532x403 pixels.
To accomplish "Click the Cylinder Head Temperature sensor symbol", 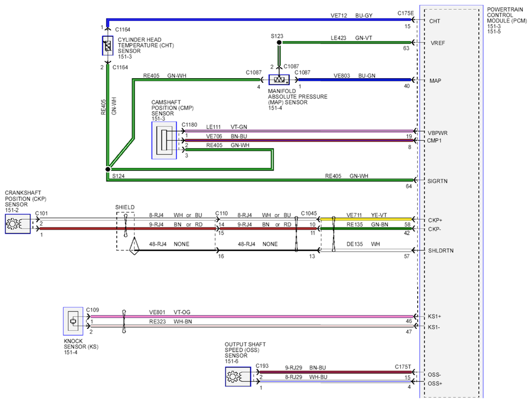I will [x=108, y=46].
